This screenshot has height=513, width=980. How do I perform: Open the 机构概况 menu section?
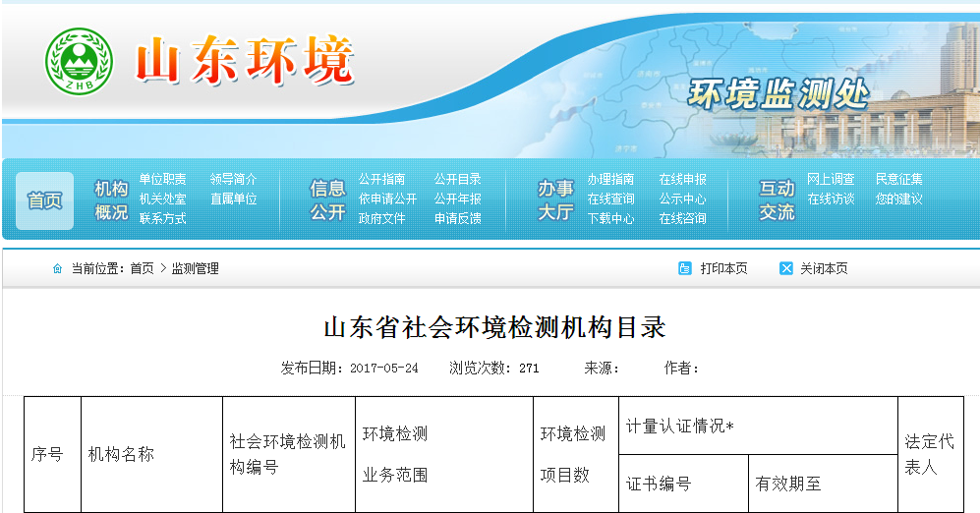tap(111, 199)
